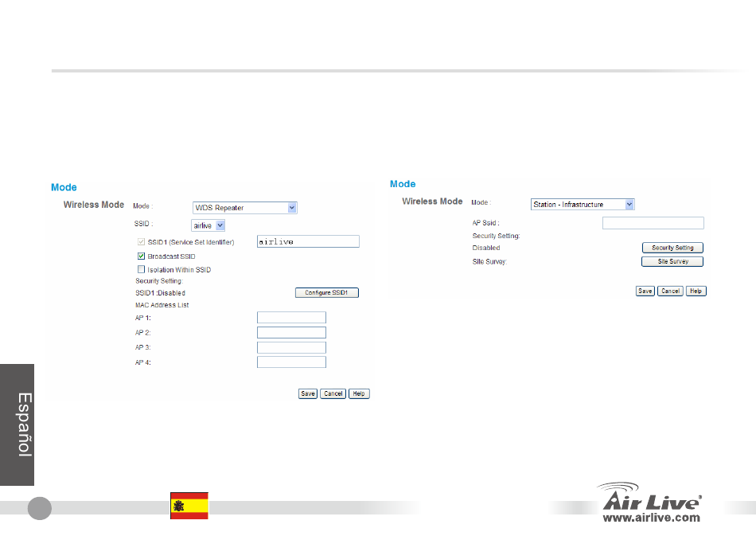The height and width of the screenshot is (536, 756).
Task: Click the AP 2 MAC address field
Action: click(292, 332)
